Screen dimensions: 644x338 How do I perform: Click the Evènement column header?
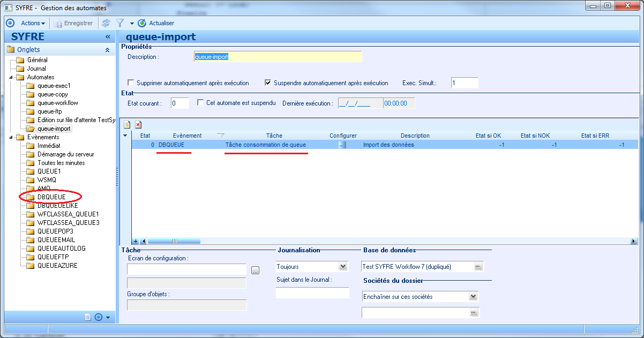click(x=187, y=136)
